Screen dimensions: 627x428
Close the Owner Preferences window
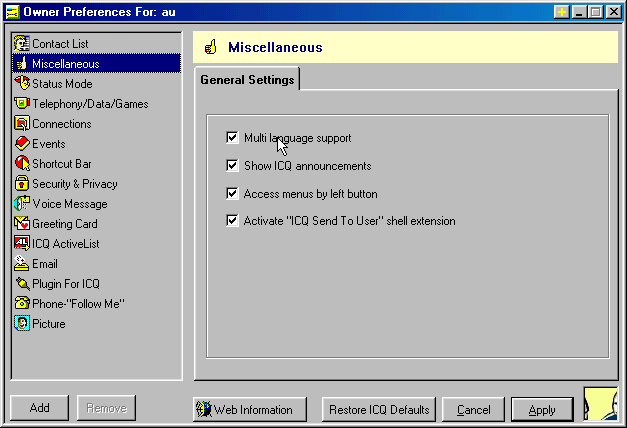(x=613, y=12)
